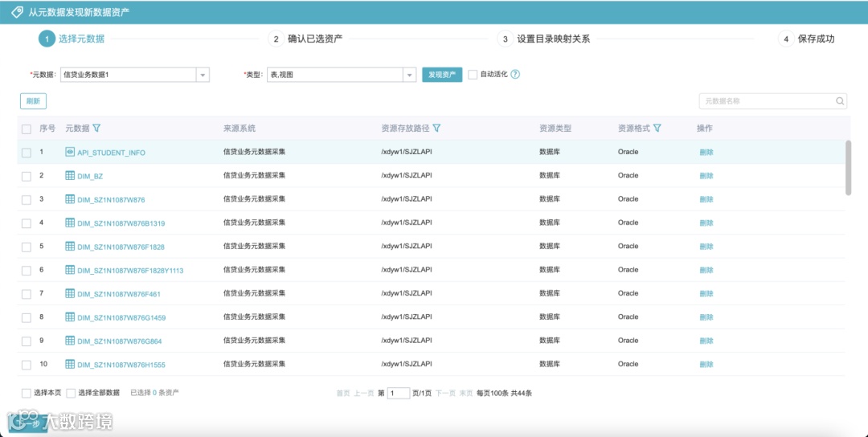The image size is (868, 437).
Task: Check the row 7 DIM_SZ1N1087W876F461 checkbox
Action: [x=26, y=294]
